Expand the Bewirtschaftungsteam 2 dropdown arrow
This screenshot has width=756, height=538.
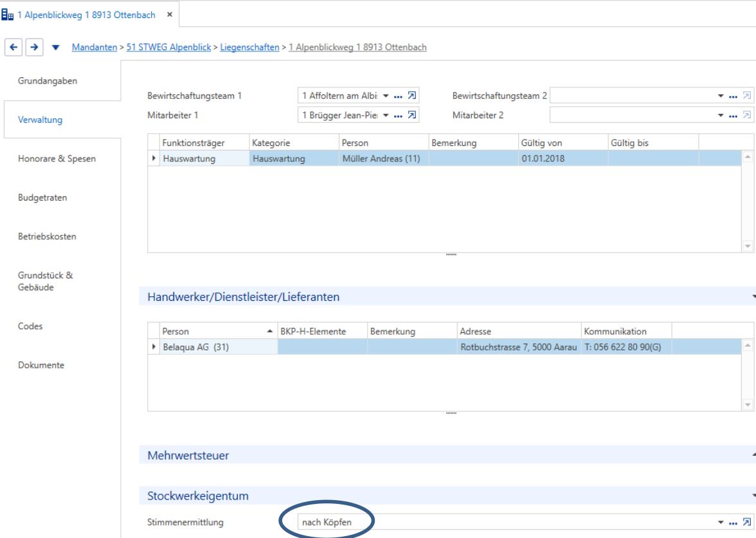(x=721, y=96)
